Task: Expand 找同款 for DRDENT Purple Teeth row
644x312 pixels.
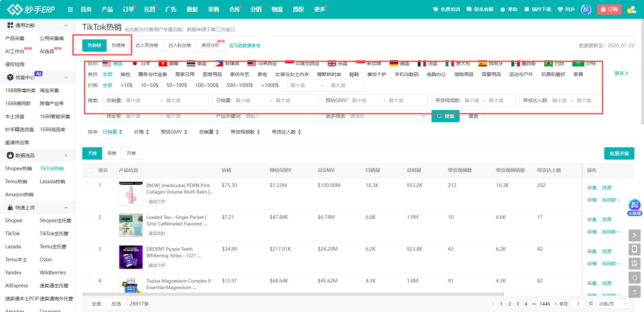Action: (611, 264)
